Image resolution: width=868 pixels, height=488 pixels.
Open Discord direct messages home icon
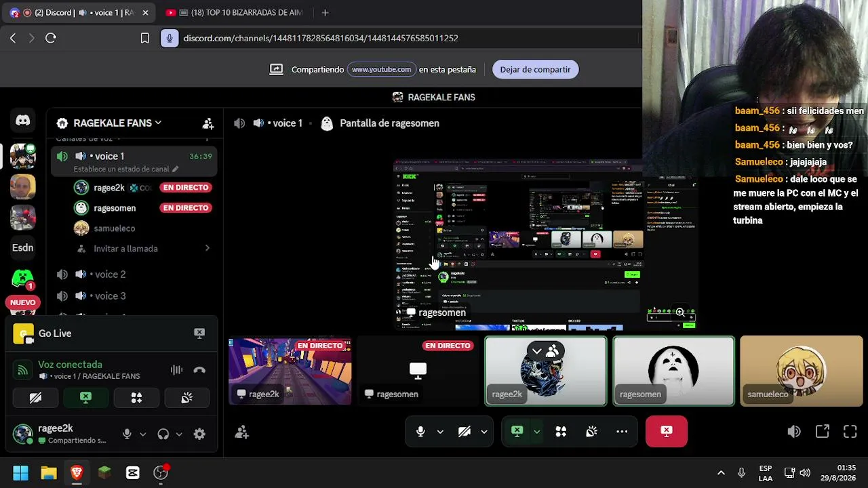(x=22, y=121)
